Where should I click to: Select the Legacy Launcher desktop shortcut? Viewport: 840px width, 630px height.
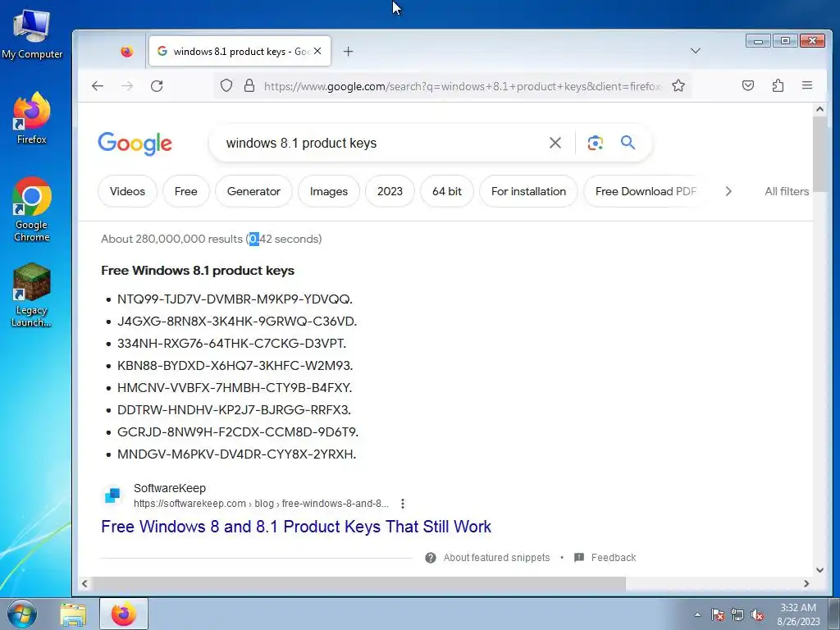coord(32,295)
